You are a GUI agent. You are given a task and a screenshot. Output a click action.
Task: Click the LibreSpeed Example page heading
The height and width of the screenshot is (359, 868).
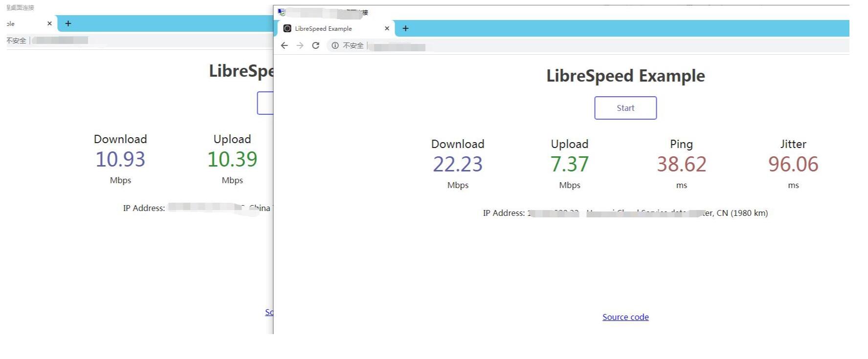click(x=625, y=76)
